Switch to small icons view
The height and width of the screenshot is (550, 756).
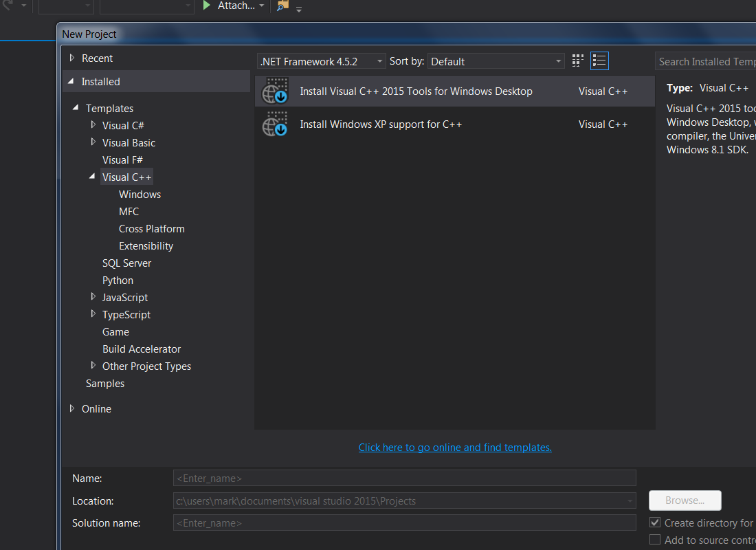(x=578, y=61)
